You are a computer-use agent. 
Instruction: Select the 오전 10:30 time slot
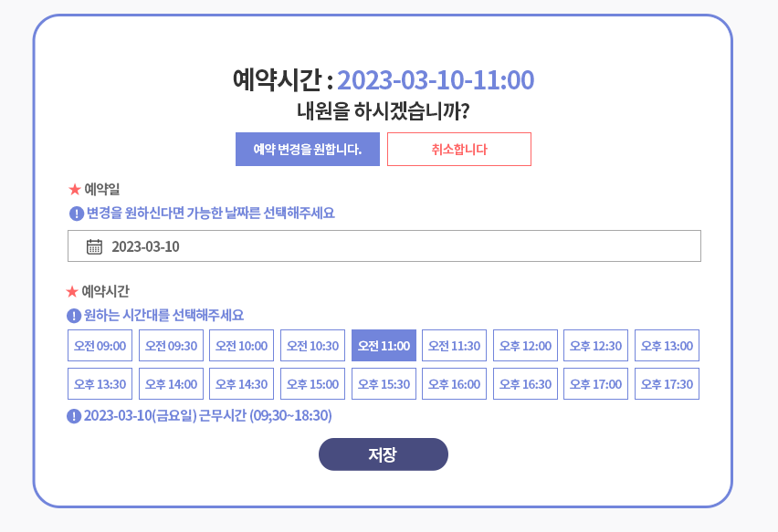[312, 345]
